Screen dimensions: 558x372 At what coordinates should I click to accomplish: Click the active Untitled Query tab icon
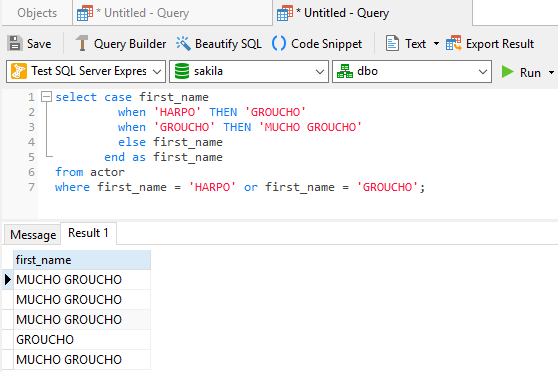tap(285, 13)
